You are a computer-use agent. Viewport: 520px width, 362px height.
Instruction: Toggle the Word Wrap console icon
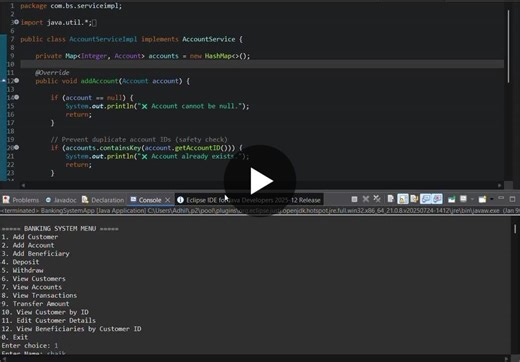pos(414,199)
